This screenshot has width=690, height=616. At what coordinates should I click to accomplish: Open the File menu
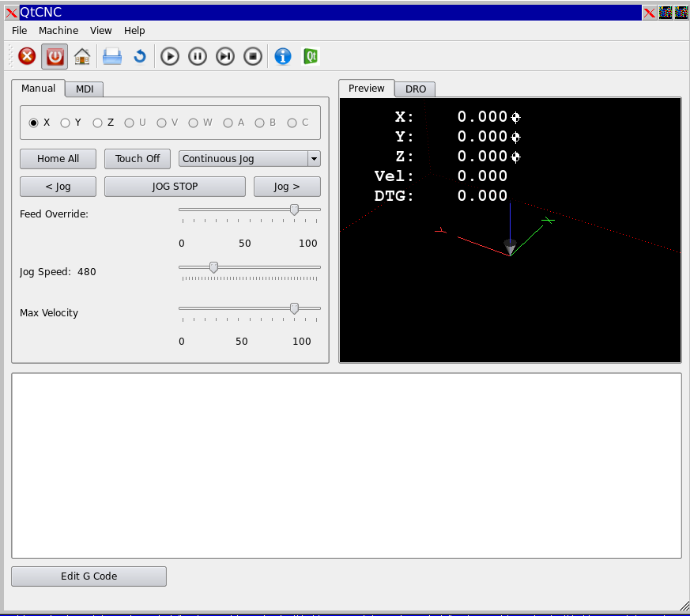coord(19,30)
